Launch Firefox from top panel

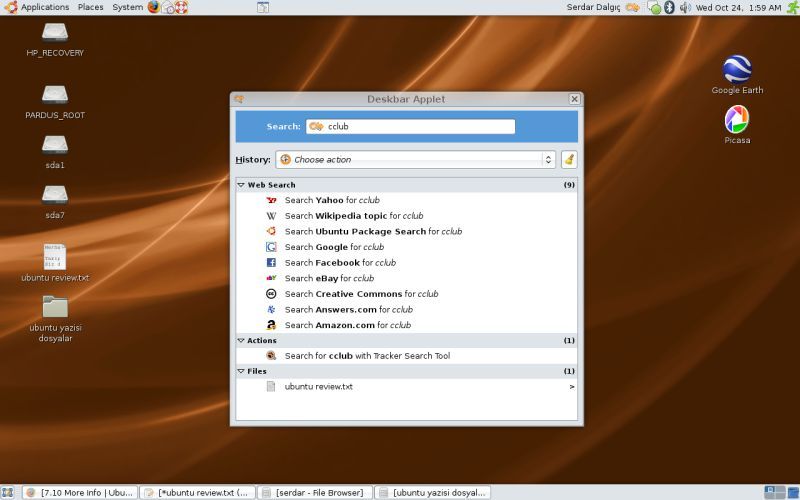click(154, 7)
